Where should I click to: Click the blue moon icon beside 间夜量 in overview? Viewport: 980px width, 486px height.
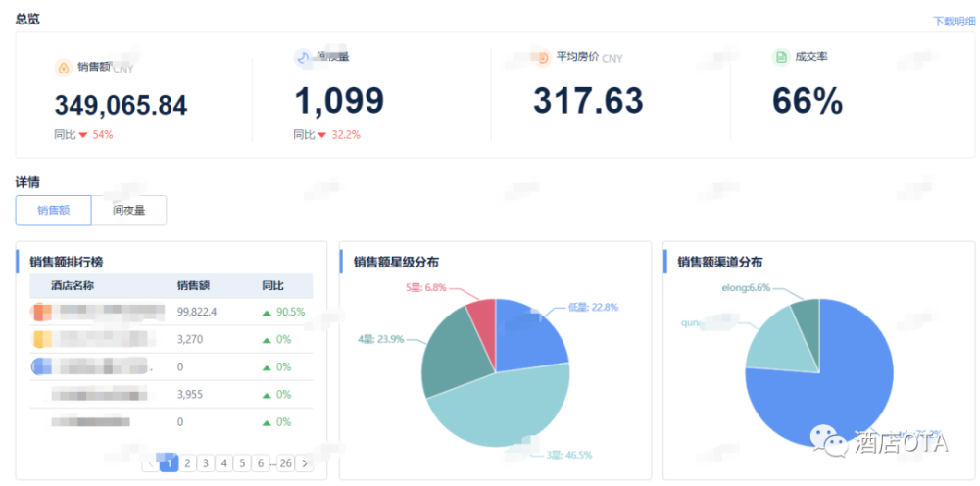click(x=303, y=58)
